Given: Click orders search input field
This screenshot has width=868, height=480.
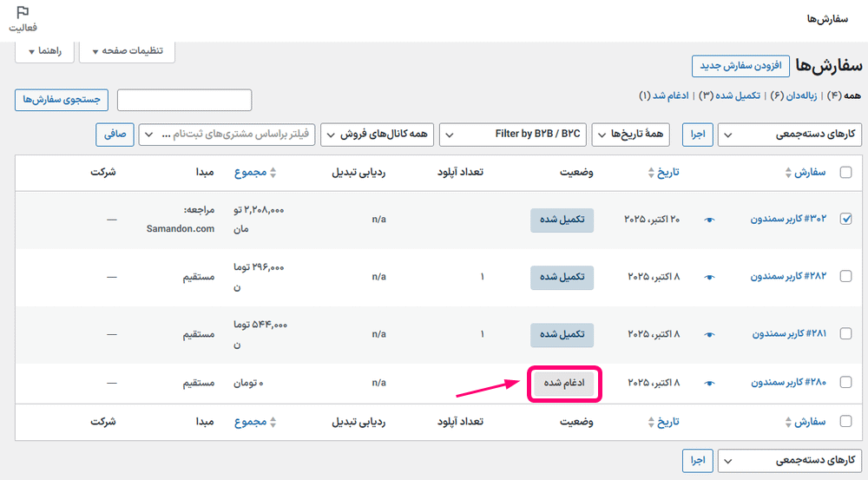Looking at the screenshot, I should point(184,100).
